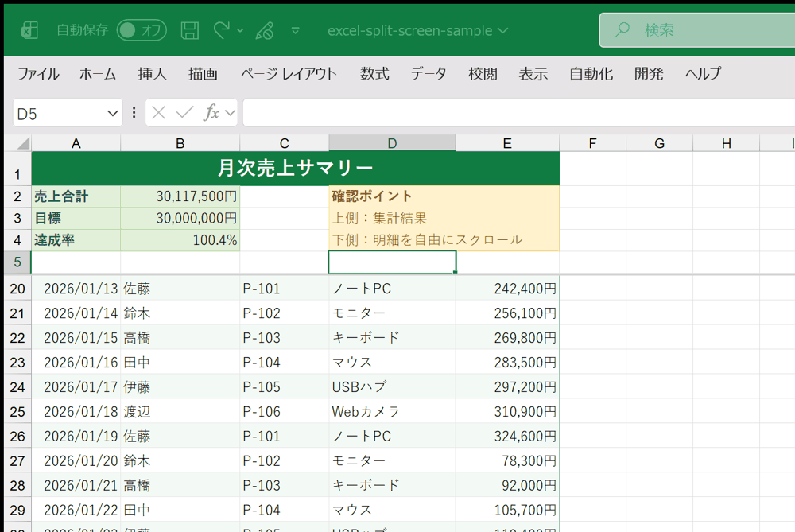The width and height of the screenshot is (795, 532).
Task: Click the Redo arrow icon
Action: 222,30
